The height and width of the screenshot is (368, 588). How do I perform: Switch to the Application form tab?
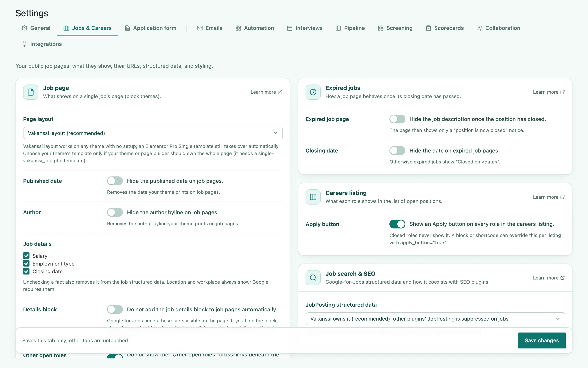click(x=151, y=28)
